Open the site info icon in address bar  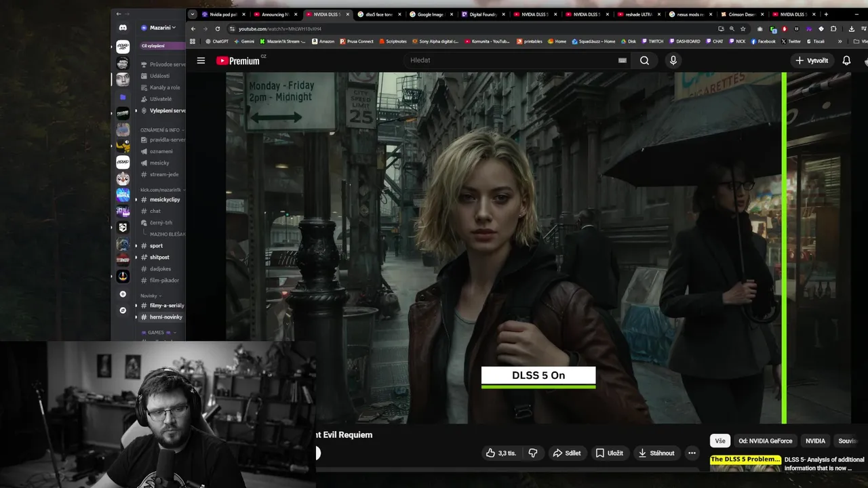pos(232,28)
